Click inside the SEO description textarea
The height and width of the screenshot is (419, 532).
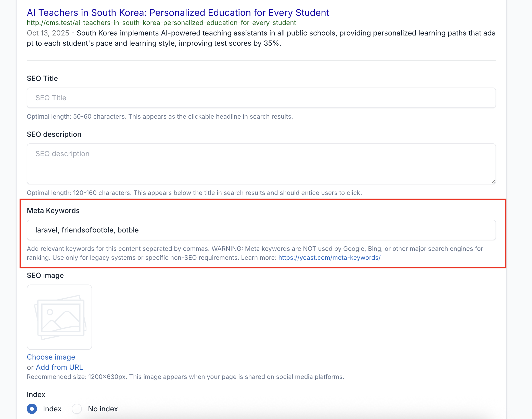pos(261,164)
